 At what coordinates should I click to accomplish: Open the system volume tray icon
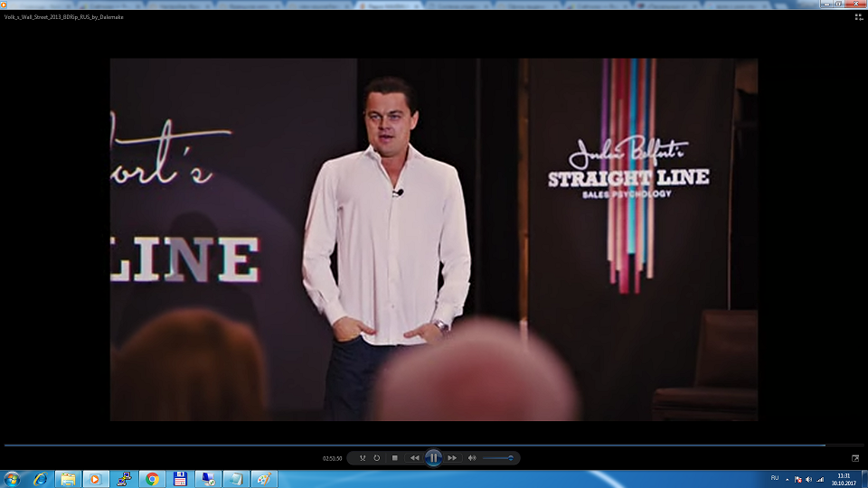(x=808, y=480)
